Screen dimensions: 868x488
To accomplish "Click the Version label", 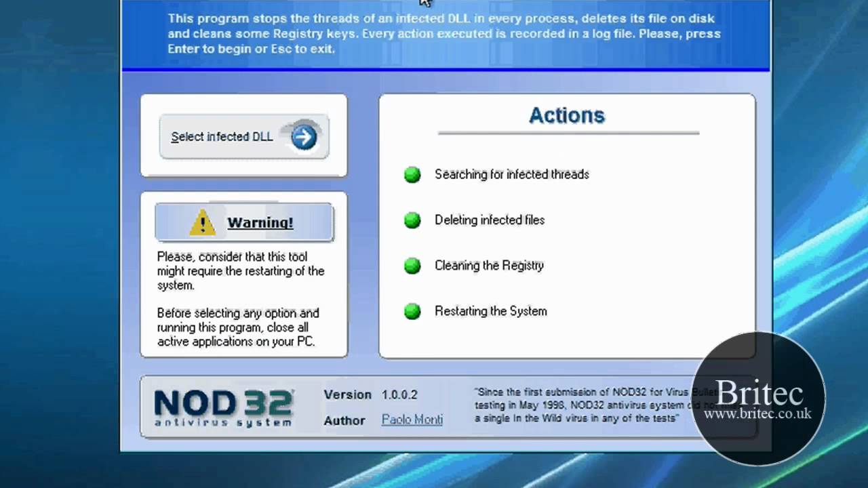I will click(x=347, y=394).
